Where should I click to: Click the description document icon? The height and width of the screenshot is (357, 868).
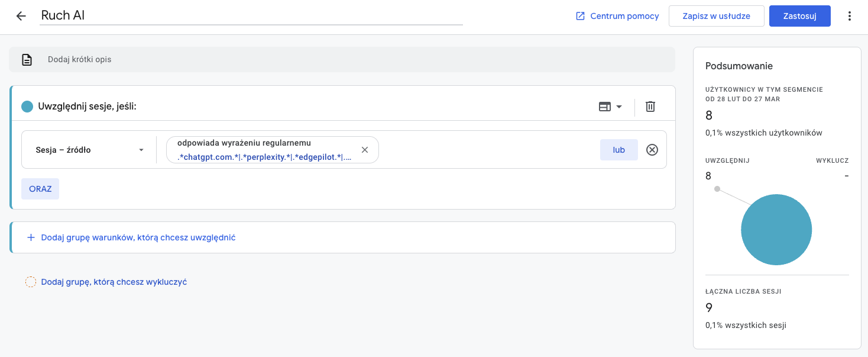point(27,59)
